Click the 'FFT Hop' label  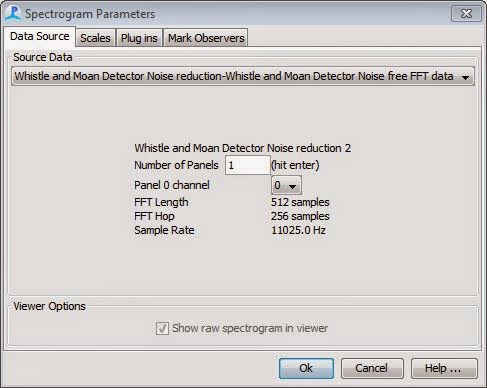[154, 216]
